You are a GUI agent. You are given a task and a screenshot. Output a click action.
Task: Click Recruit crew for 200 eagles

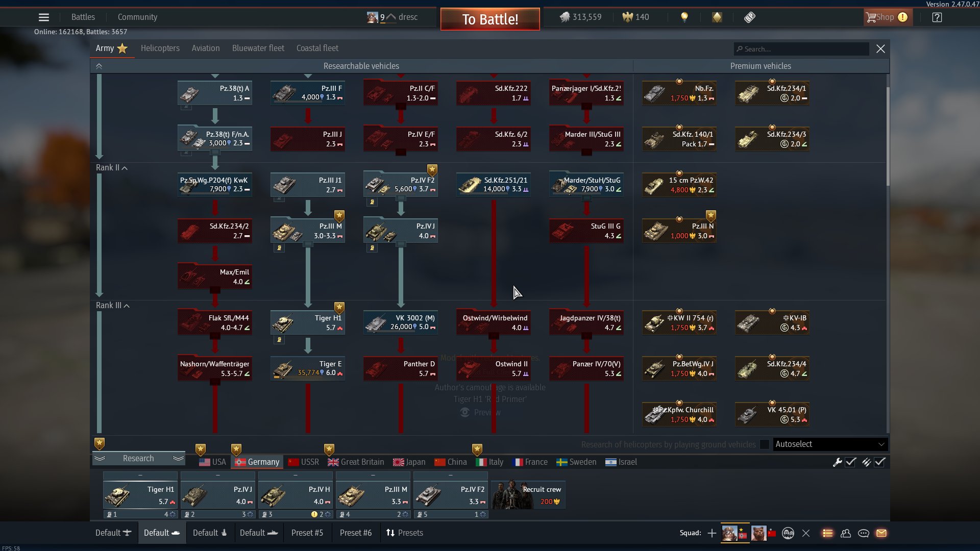(x=528, y=495)
